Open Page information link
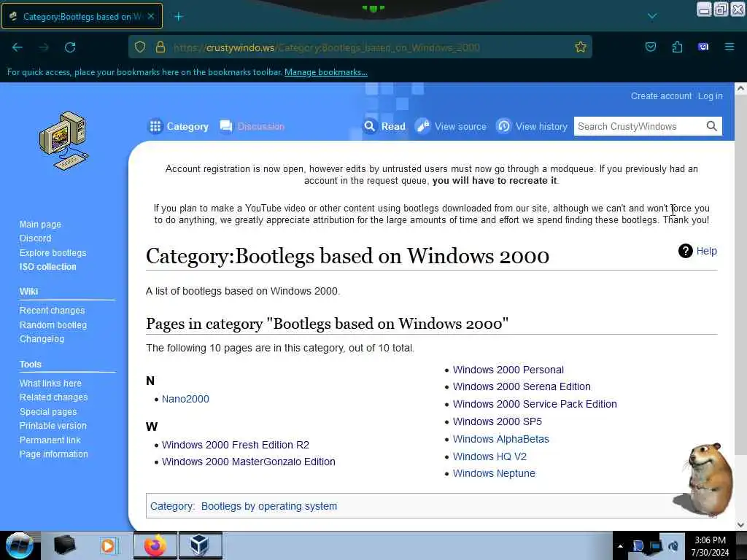This screenshot has height=560, width=747. click(x=53, y=454)
